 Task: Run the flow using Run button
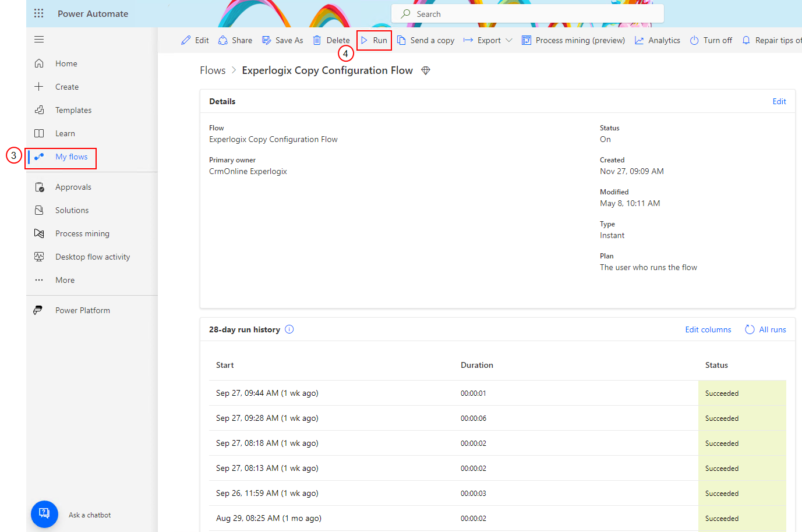(x=374, y=40)
